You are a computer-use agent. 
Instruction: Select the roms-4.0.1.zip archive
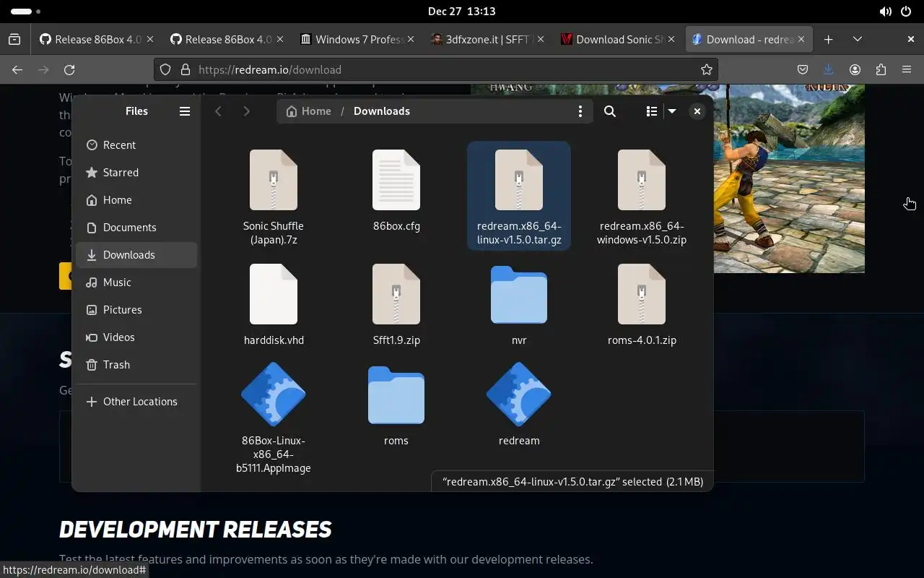641,305
